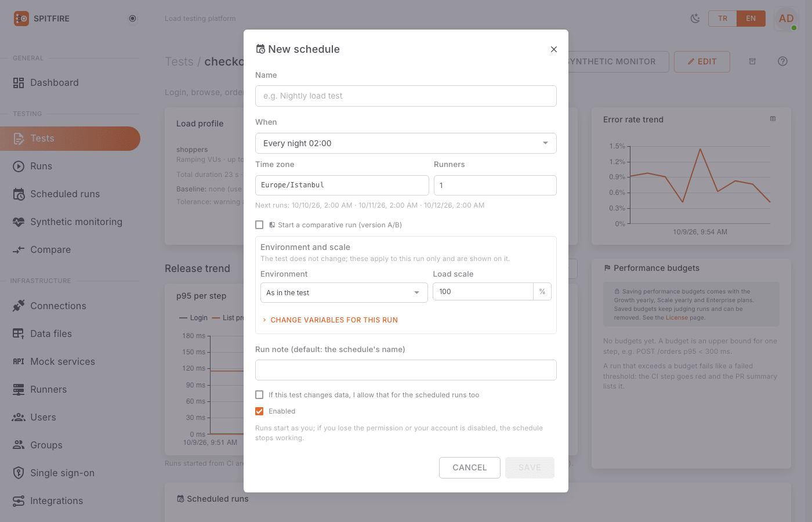The width and height of the screenshot is (812, 522).
Task: Switch language to TR
Action: (x=723, y=19)
